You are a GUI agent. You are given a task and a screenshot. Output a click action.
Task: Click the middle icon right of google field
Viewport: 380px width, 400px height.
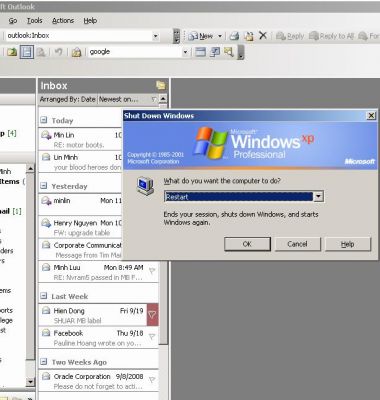click(215, 52)
